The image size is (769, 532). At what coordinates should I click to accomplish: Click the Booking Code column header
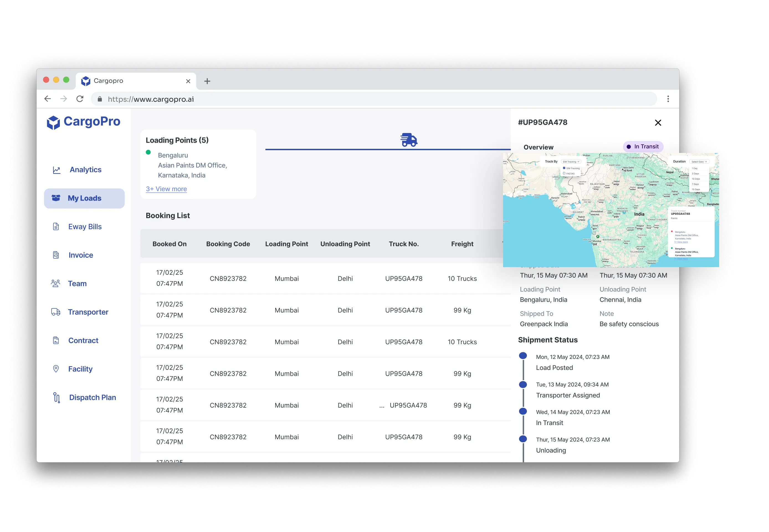(228, 244)
